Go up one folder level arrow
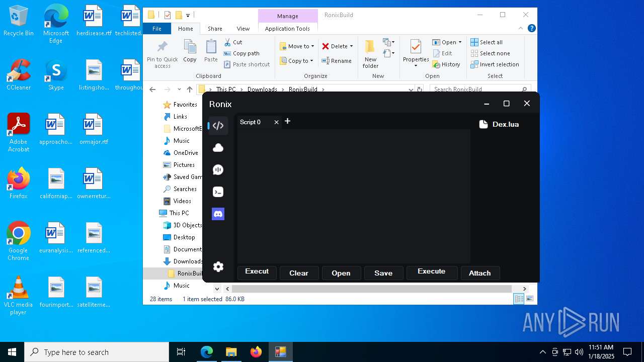Screen dimensions: 644x362 coord(189,89)
